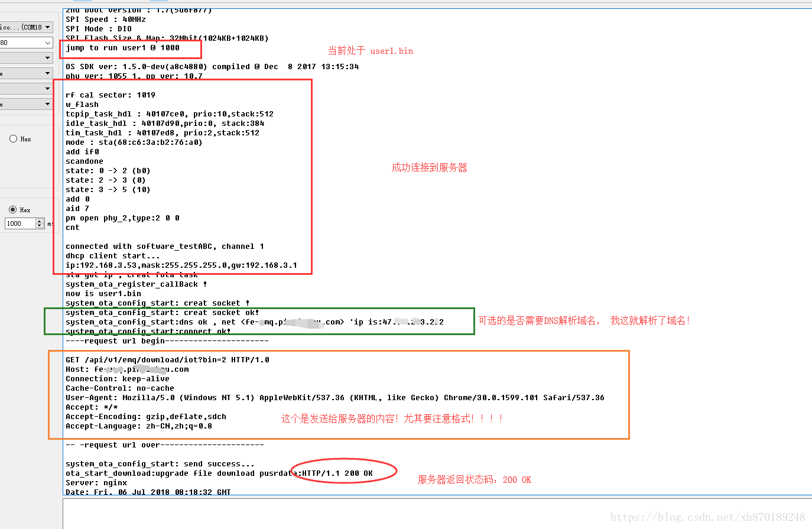Click the 'dhcp client start...' line

point(113,256)
